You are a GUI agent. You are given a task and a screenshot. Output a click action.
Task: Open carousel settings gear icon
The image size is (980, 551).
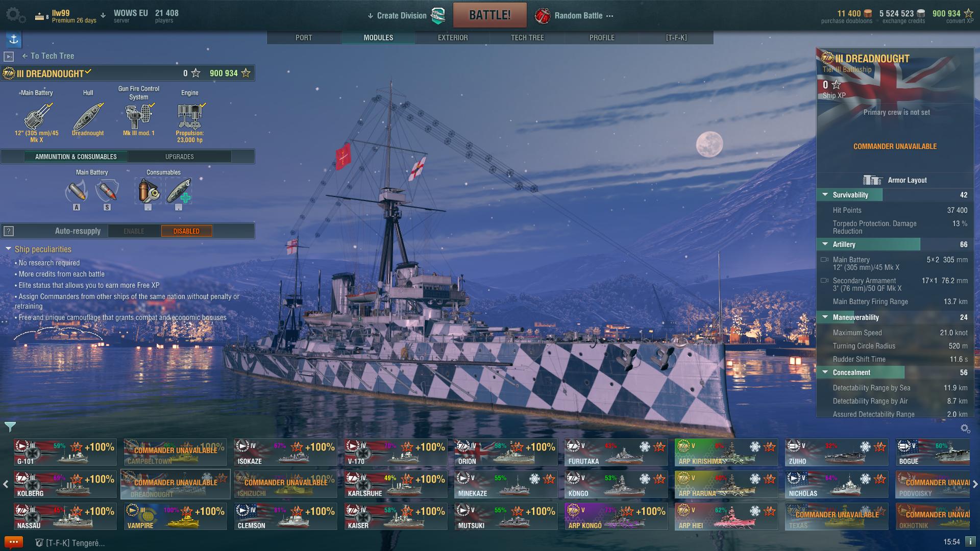point(965,428)
